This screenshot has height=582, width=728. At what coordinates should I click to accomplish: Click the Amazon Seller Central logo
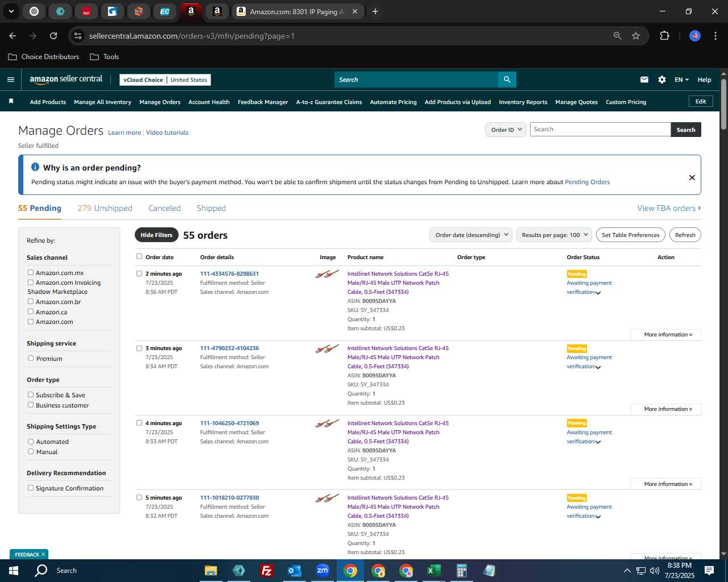click(66, 80)
